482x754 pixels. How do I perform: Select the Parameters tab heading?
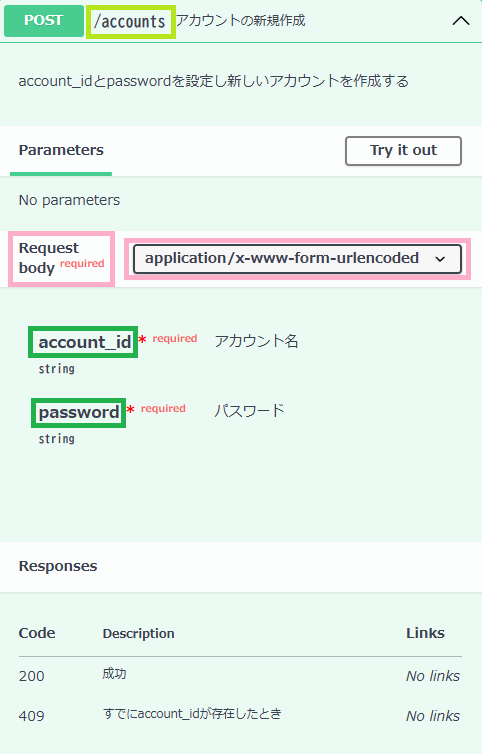click(61, 150)
